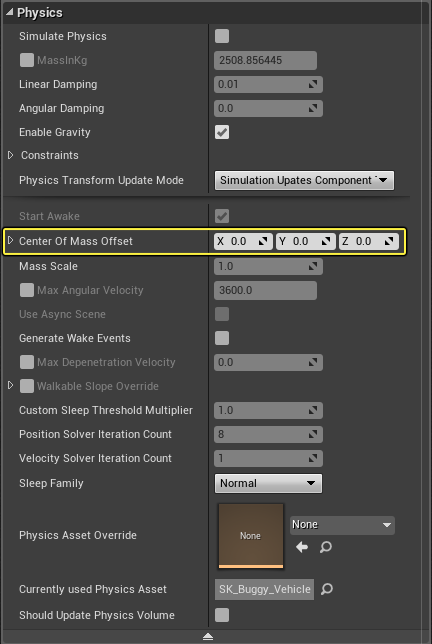This screenshot has height=644, width=432.
Task: Open the Sleep Family dropdown
Action: tap(268, 483)
